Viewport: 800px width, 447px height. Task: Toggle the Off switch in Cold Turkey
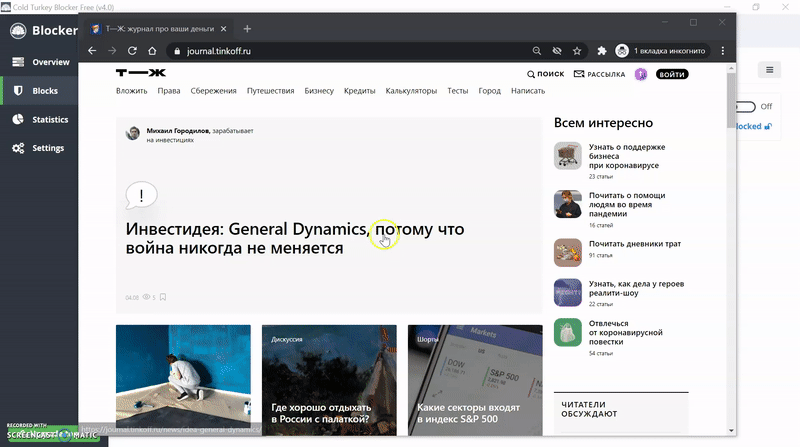point(746,107)
